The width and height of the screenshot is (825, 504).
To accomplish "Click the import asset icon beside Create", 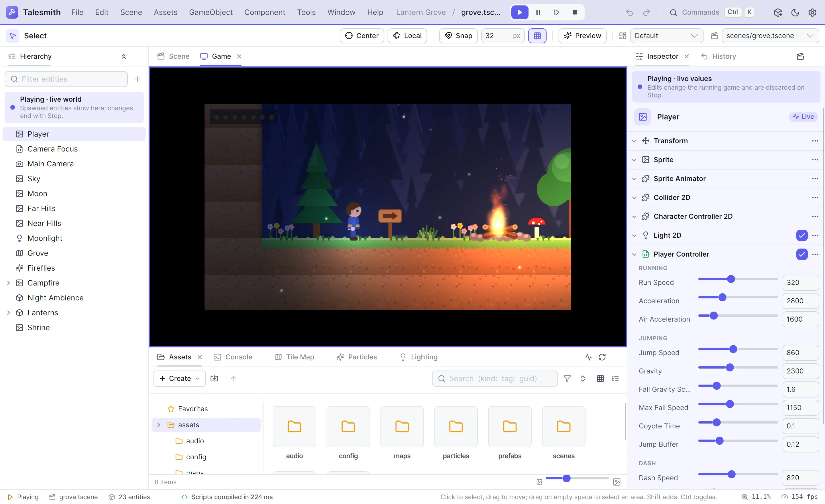I will click(214, 379).
